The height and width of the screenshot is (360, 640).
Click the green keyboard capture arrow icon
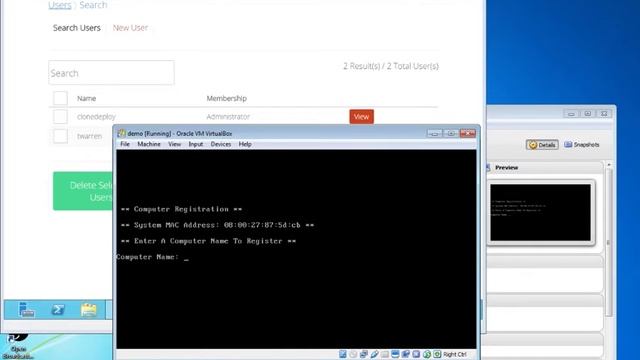437,354
